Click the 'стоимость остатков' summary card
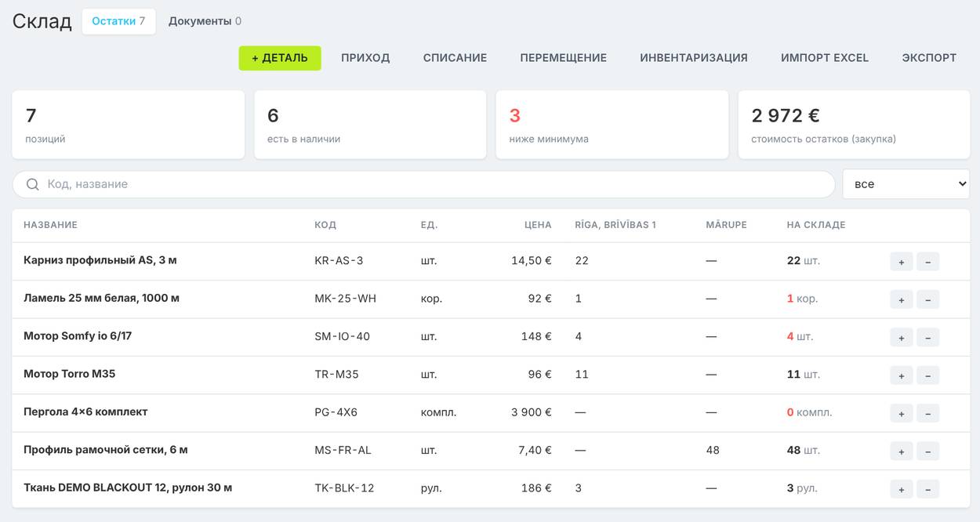This screenshot has width=980, height=522. 854,125
